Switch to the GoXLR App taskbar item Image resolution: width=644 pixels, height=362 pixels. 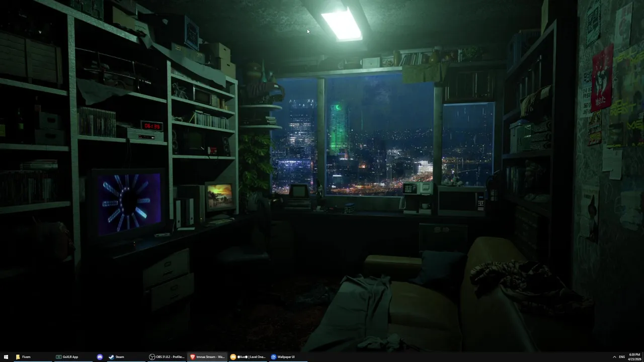tap(73, 357)
